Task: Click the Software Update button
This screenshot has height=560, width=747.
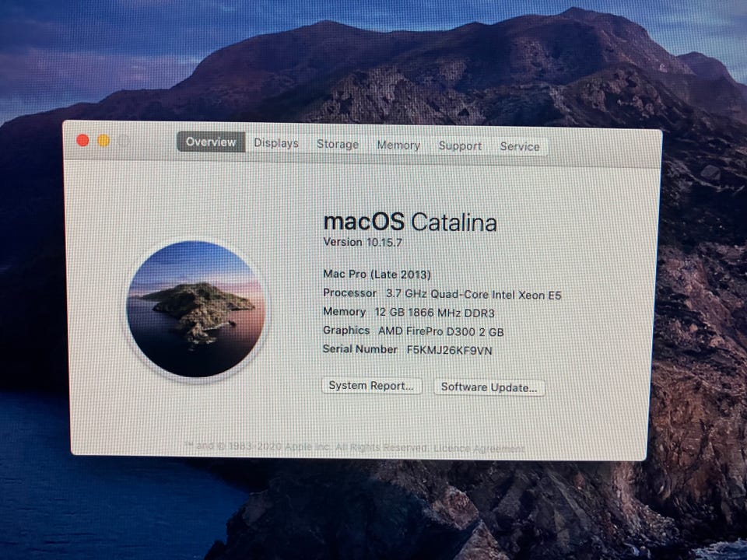Action: 489,387
